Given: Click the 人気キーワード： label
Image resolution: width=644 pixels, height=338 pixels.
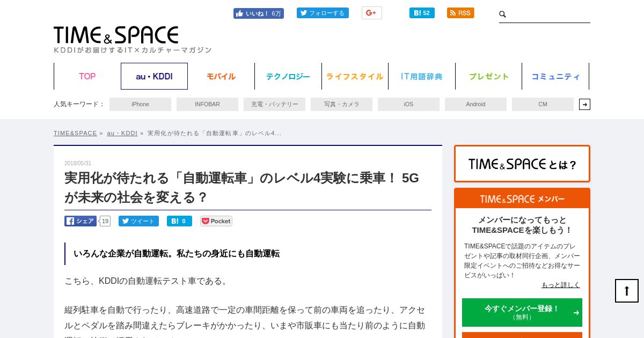Looking at the screenshot, I should [x=79, y=104].
